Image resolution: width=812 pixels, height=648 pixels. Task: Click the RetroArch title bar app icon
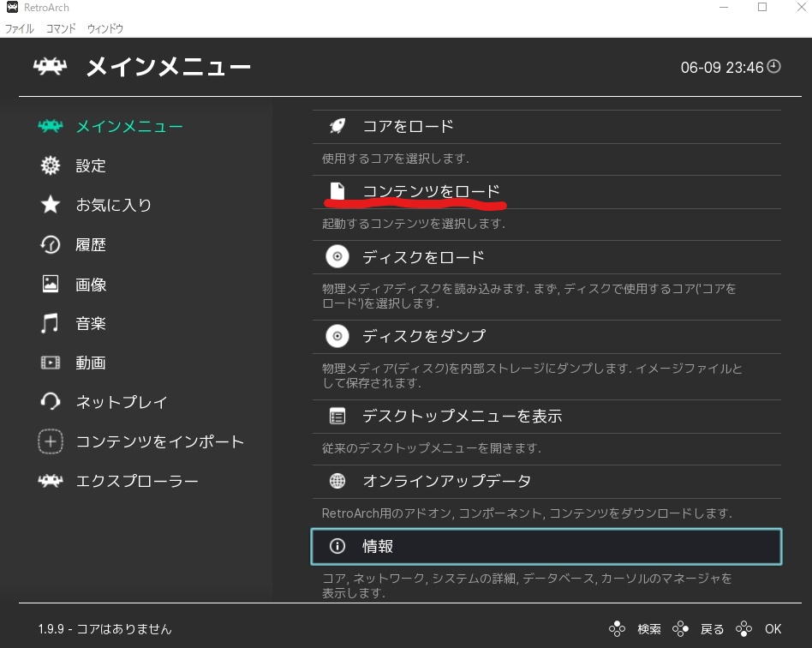tap(13, 7)
